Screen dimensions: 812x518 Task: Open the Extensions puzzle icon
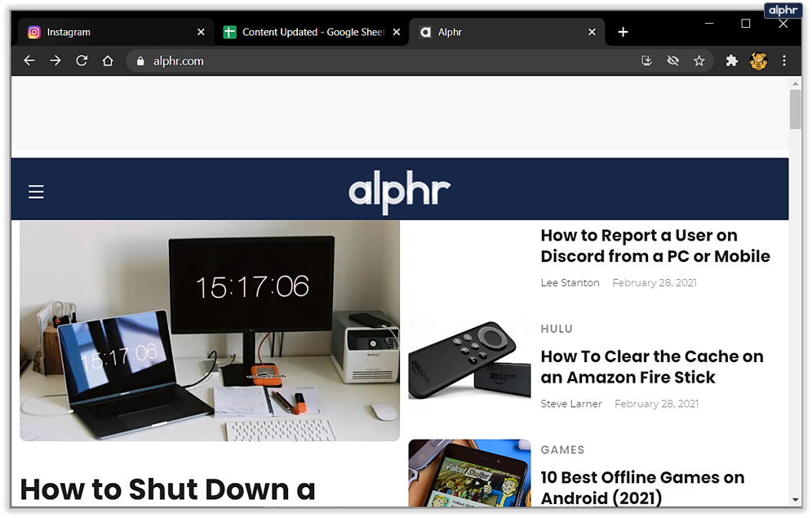tap(731, 60)
